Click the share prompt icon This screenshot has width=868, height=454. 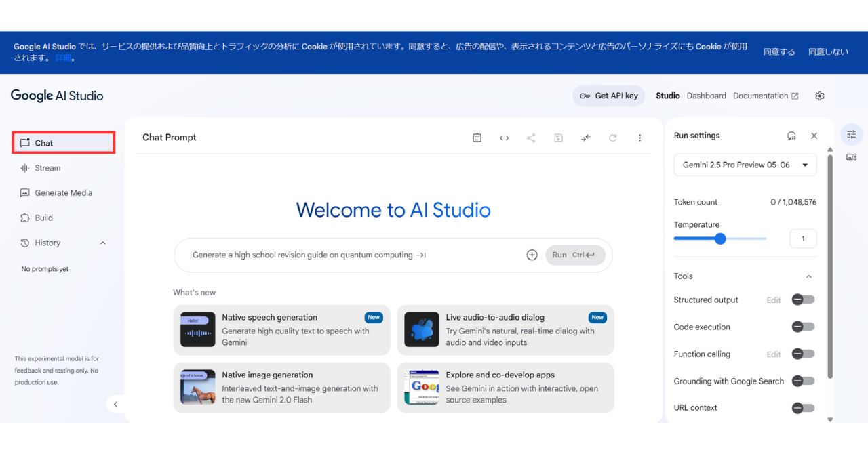[x=531, y=138]
